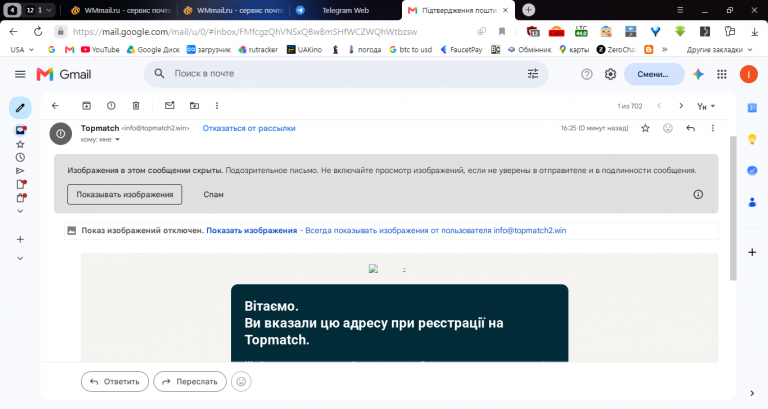Click the 'Спам' button in warning

pos(214,194)
